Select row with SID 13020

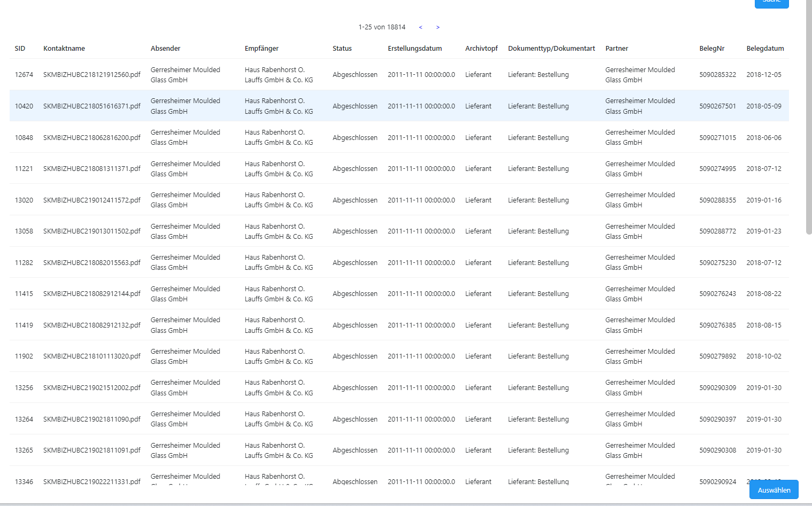[24, 200]
